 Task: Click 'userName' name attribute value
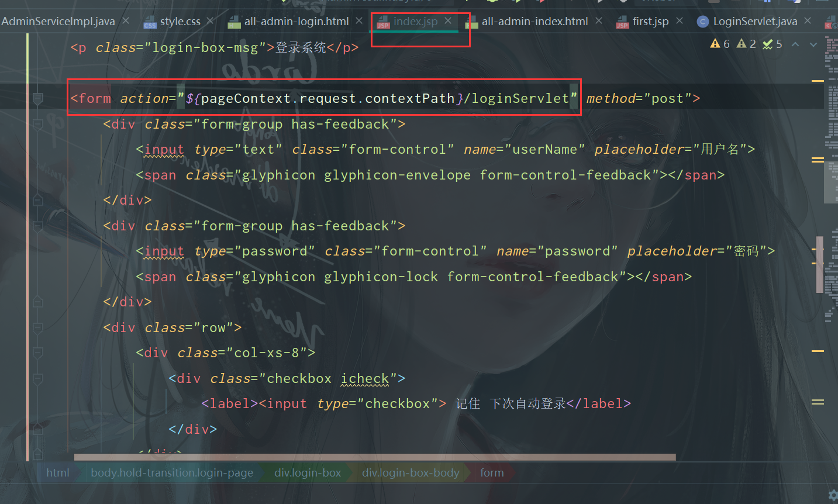[x=545, y=150]
